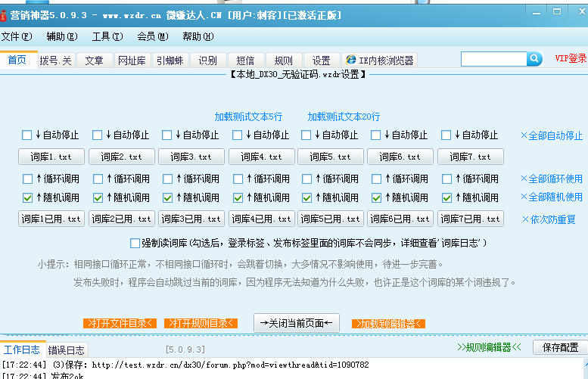Enable 自动停止 checkbox above 词库1.txt
Image resolution: width=588 pixels, height=379 pixels.
tap(26, 135)
